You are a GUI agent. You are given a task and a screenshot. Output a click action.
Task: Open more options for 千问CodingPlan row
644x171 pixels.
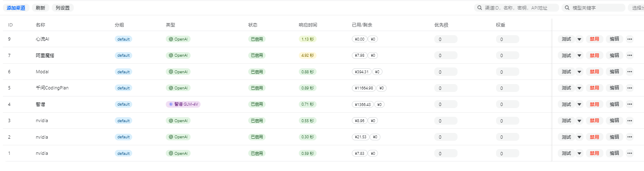click(629, 88)
